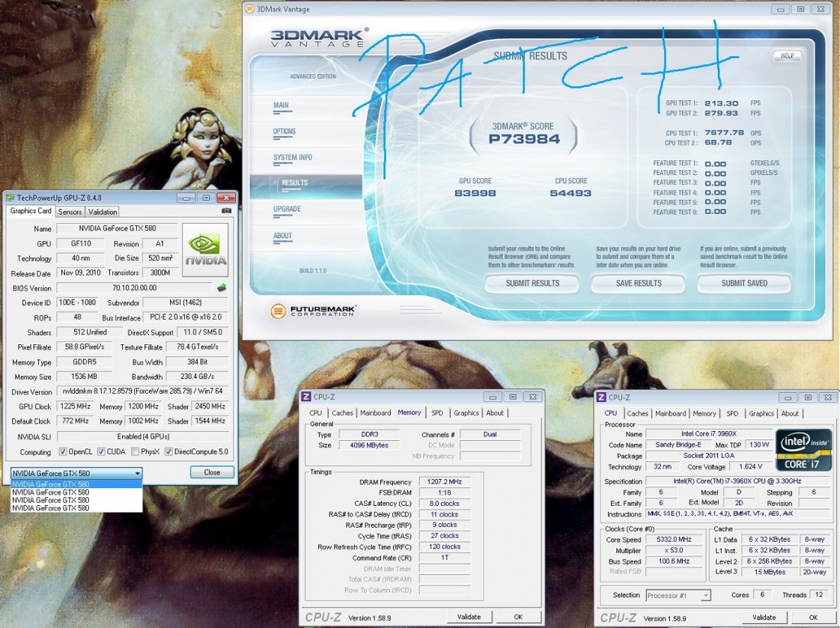Switch to the Sensors tab in GPU-Z
Screen dimensions: 840x628
pos(70,212)
